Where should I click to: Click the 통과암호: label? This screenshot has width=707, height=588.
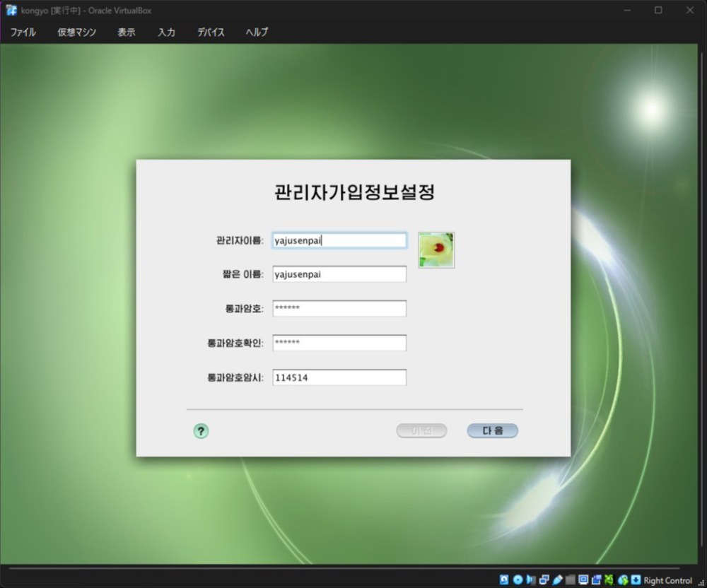click(x=244, y=308)
